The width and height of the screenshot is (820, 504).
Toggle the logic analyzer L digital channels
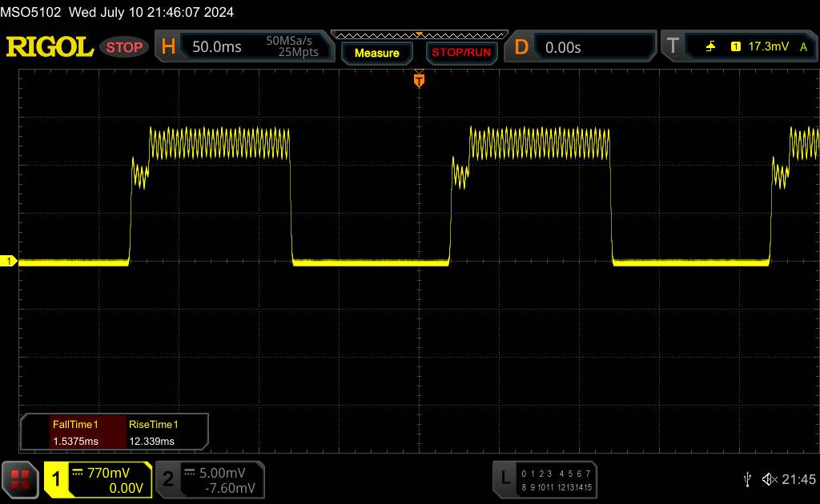pos(546,479)
